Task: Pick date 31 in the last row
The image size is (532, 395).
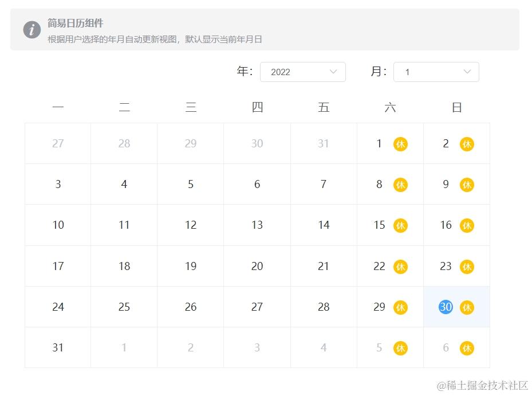Action: pyautogui.click(x=58, y=348)
